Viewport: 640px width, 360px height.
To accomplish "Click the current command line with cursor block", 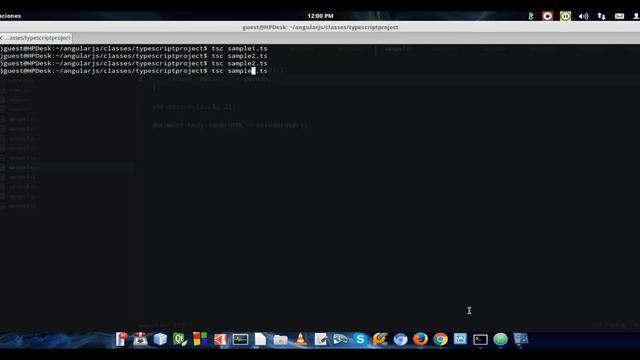I will pyautogui.click(x=134, y=71).
